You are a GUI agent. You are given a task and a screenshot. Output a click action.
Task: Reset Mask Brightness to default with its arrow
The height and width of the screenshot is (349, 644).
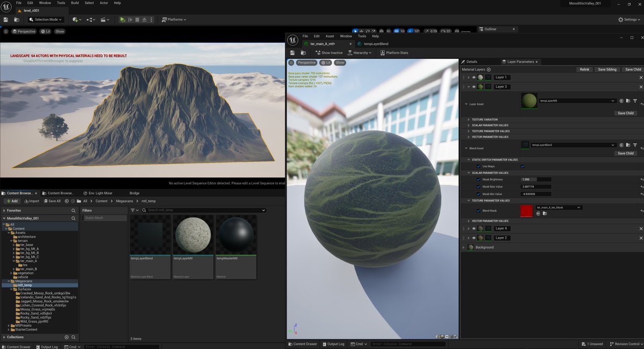coord(641,179)
